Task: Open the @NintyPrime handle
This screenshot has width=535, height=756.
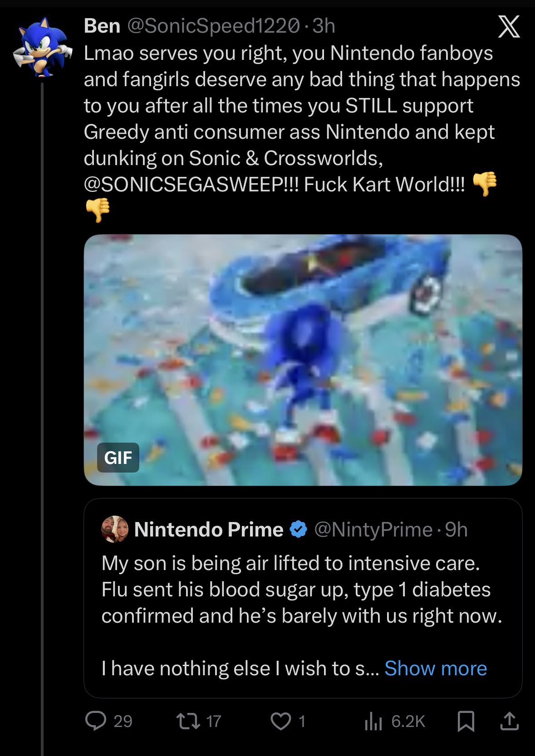Action: 373,529
